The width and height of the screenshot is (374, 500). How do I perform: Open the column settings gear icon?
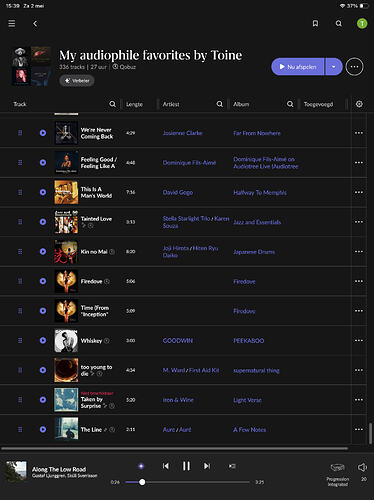click(359, 104)
